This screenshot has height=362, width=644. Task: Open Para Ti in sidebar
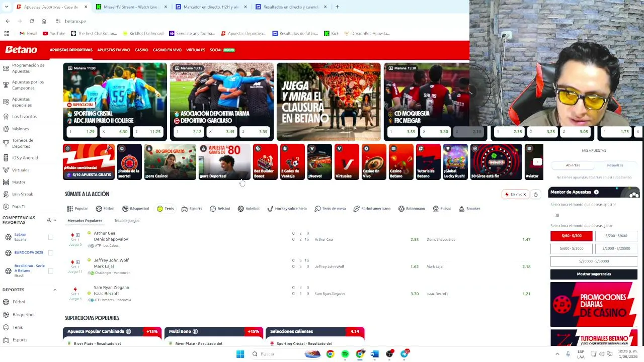click(x=18, y=207)
